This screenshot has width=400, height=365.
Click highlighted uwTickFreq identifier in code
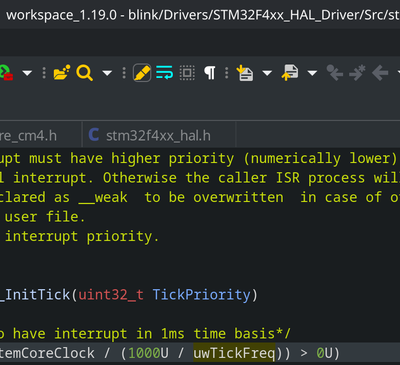pyautogui.click(x=234, y=353)
